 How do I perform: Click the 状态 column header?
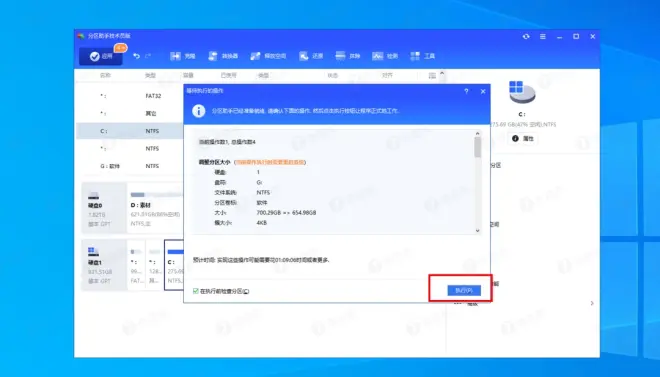click(333, 75)
